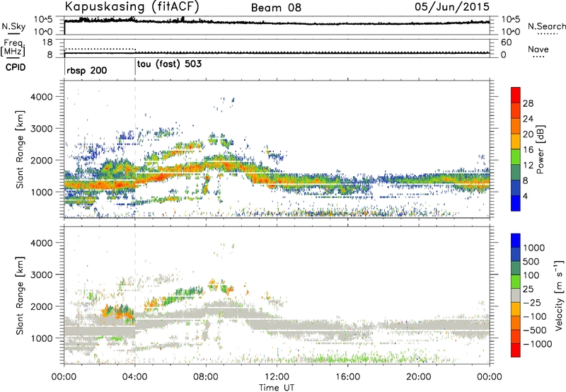Screen dimensions: 566x392
Task: Click the '-1000' tick on the Velocity scale
Action: (537, 344)
